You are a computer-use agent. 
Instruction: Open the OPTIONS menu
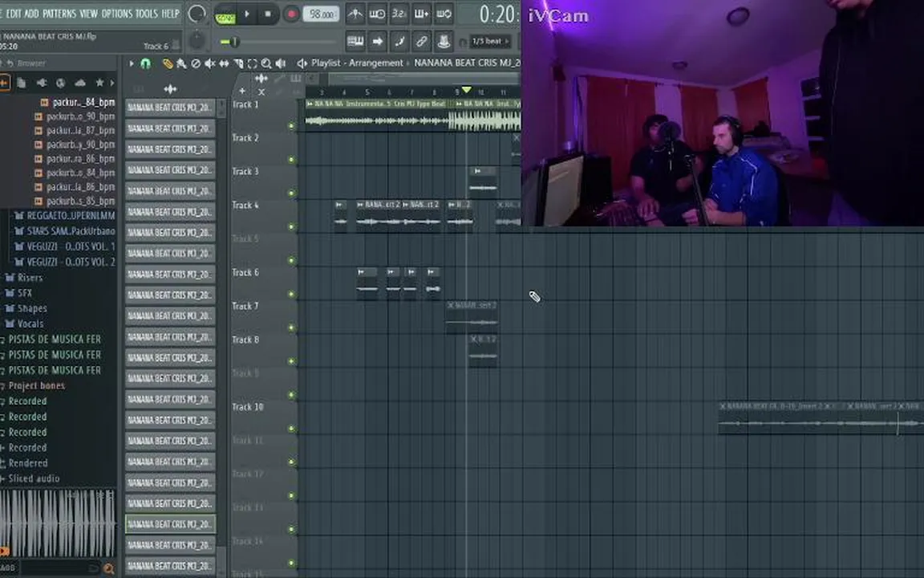click(116, 13)
